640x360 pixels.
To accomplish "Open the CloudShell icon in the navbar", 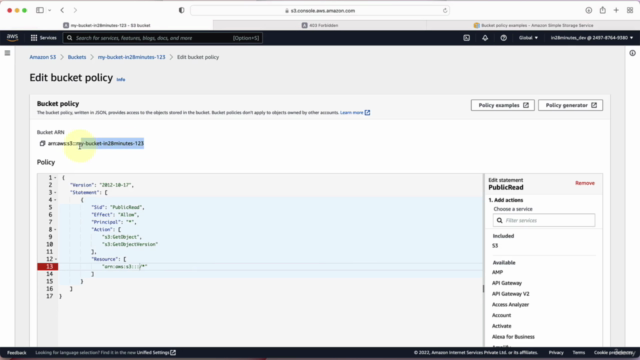I will pyautogui.click(x=467, y=38).
